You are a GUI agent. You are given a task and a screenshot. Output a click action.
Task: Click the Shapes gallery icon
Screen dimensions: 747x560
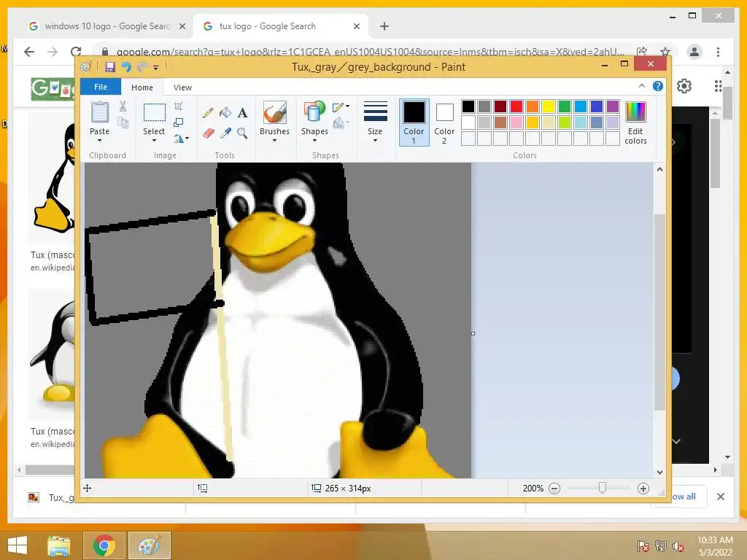coord(314,113)
